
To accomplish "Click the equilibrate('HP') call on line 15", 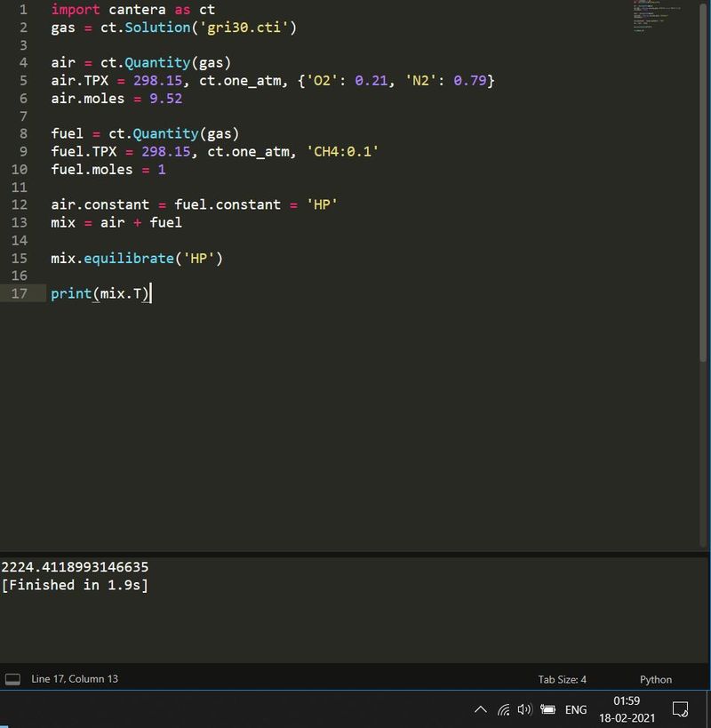I will coord(133,258).
